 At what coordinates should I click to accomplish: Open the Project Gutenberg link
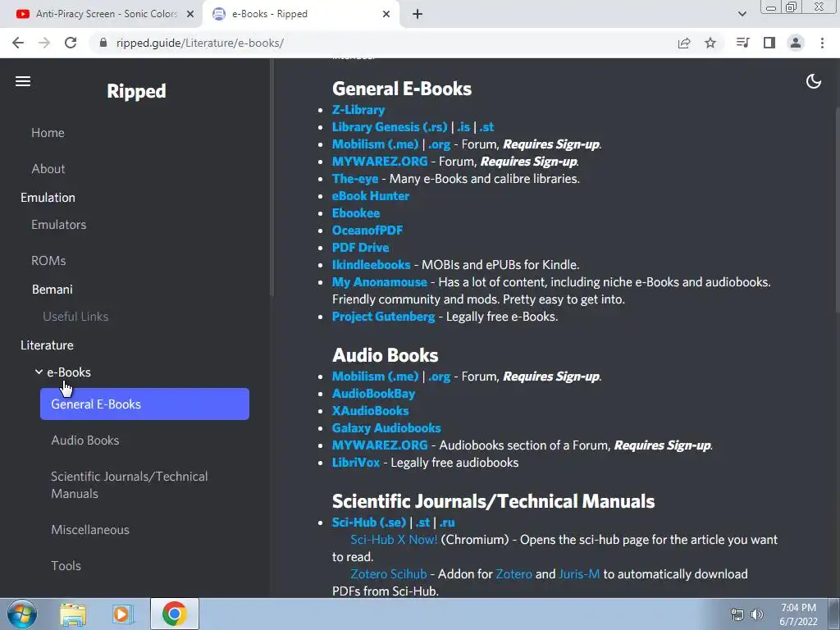tap(384, 317)
